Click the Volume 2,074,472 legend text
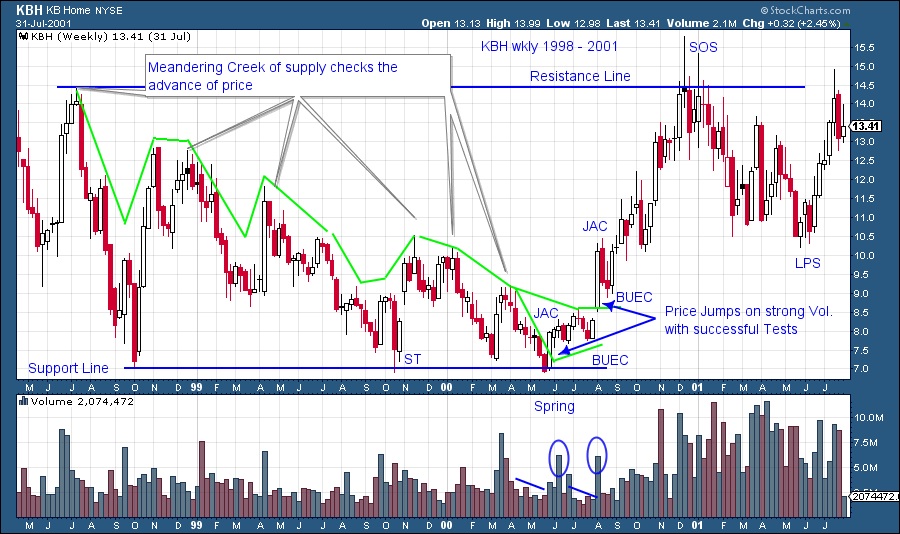This screenshot has width=900, height=534. pyautogui.click(x=82, y=401)
